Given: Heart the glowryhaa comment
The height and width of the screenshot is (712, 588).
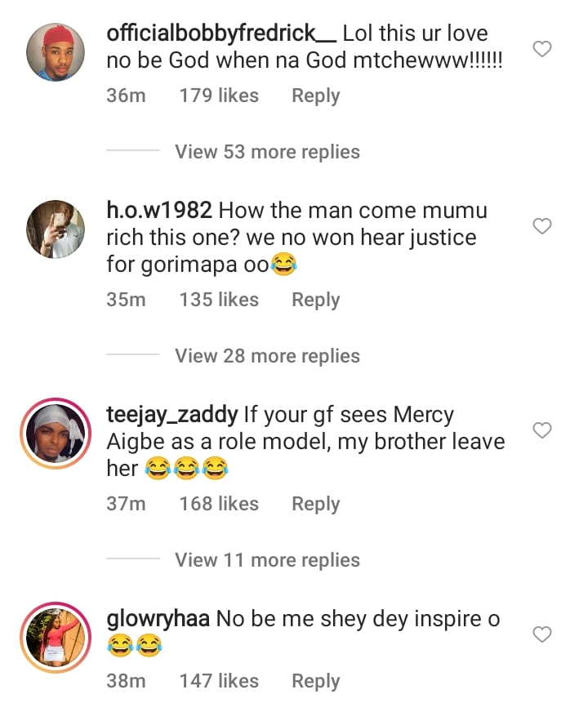Looking at the screenshot, I should (x=542, y=634).
